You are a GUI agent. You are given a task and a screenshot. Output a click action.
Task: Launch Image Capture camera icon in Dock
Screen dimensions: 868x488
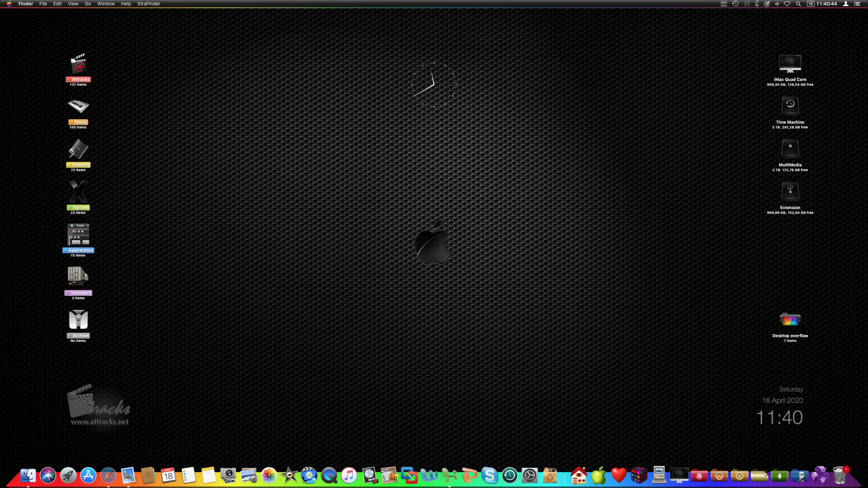[x=228, y=475]
